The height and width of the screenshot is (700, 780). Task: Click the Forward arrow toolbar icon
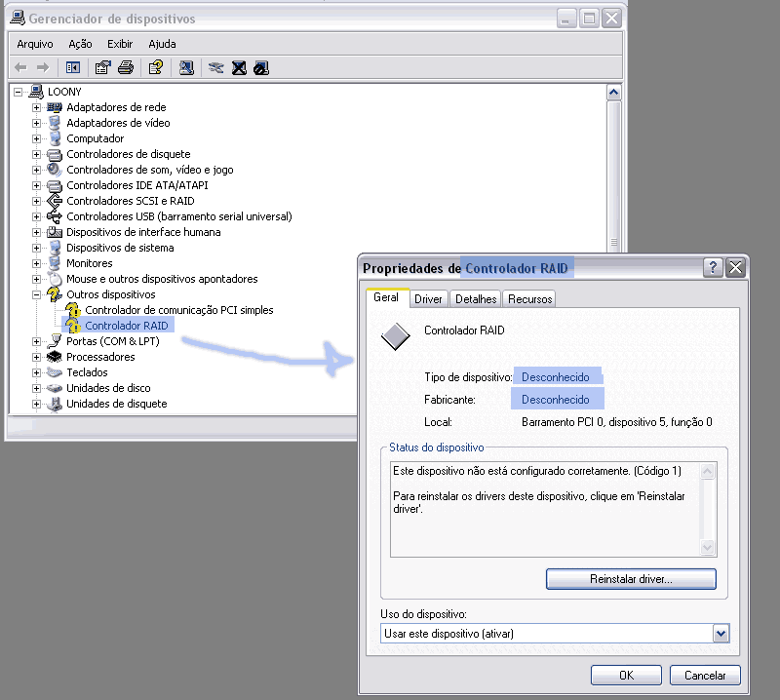click(x=43, y=67)
